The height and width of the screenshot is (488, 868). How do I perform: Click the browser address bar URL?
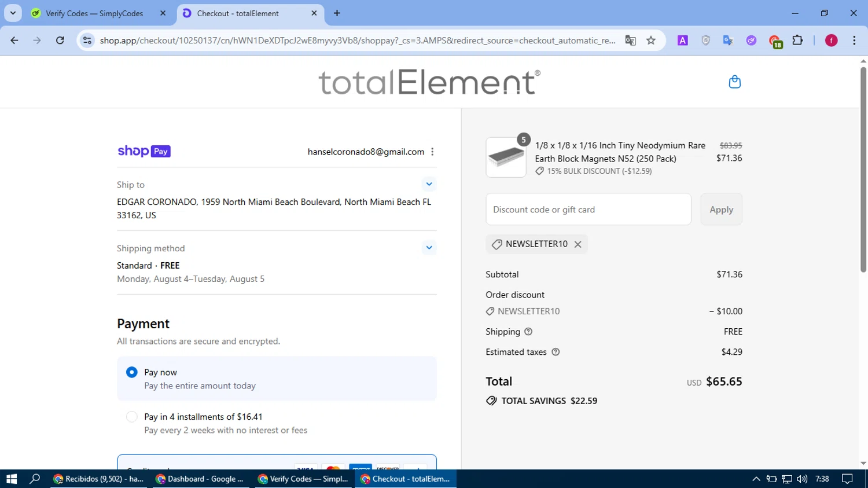click(357, 41)
